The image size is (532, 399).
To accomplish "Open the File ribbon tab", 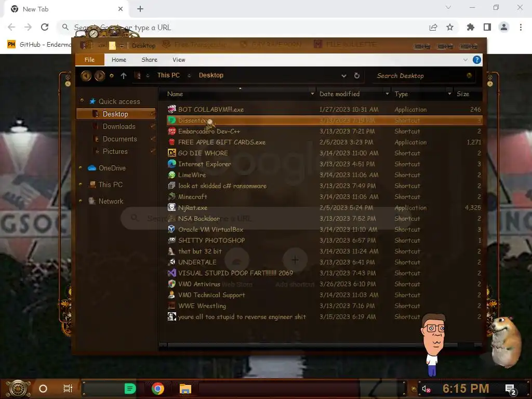I will coord(89,60).
